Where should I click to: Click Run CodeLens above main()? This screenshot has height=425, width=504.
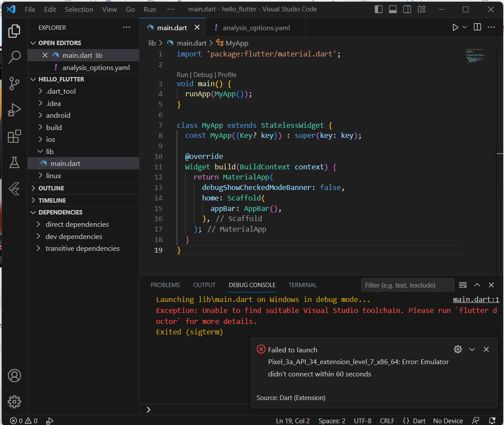click(182, 74)
